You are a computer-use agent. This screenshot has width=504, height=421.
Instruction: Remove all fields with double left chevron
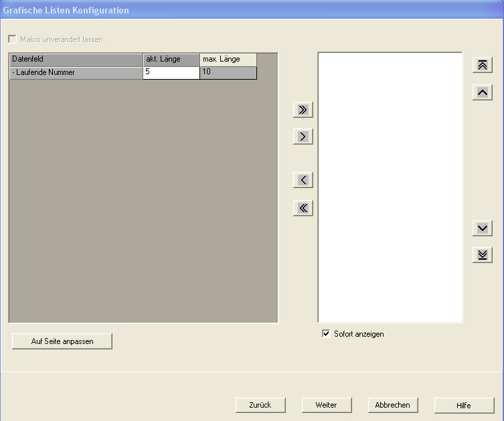click(303, 208)
